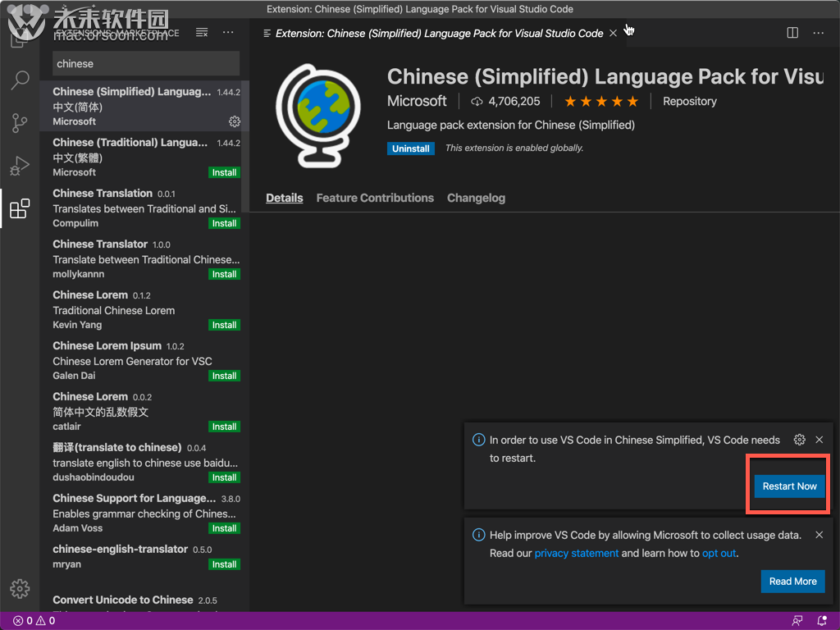The height and width of the screenshot is (630, 840).
Task: Install Chinese Support for LanguageTool
Action: 224,528
